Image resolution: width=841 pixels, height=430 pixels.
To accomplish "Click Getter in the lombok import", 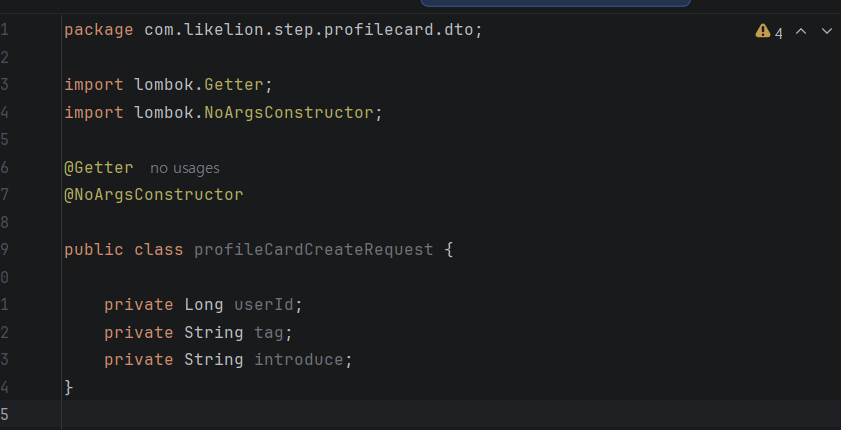I will (x=234, y=85).
